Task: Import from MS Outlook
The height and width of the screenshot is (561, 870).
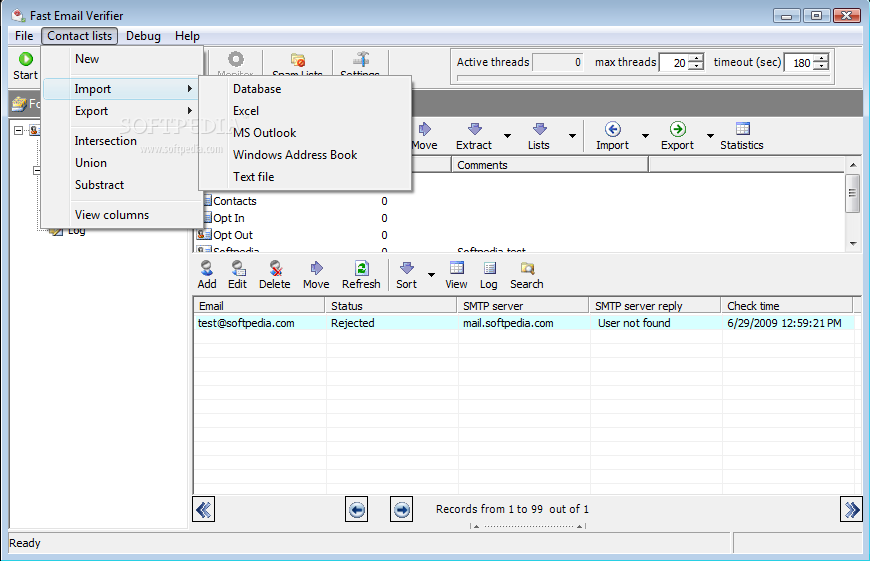Action: coord(305,133)
